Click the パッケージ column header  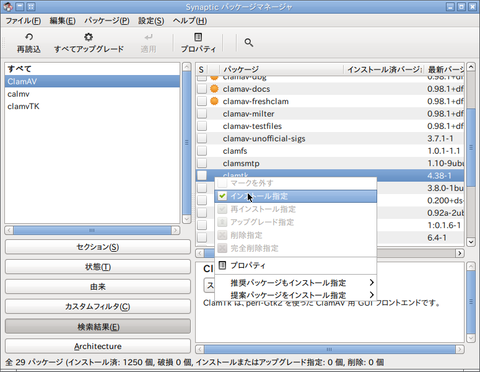coord(281,69)
